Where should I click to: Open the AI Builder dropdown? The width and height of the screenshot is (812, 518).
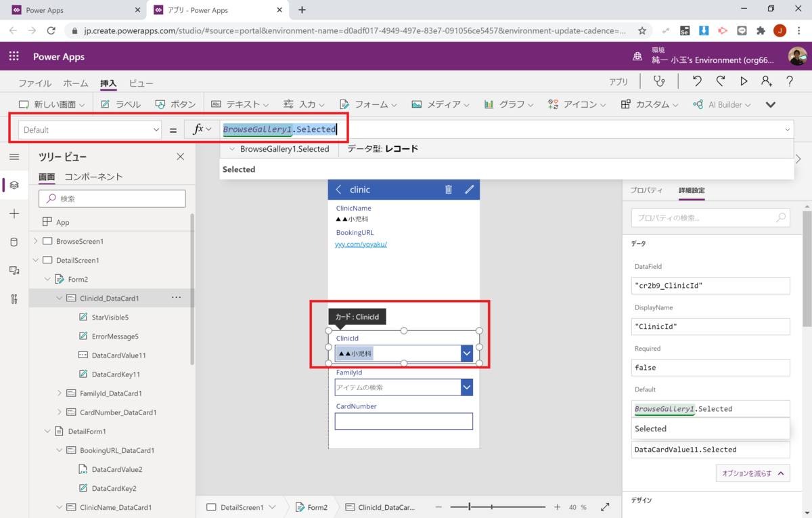pyautogui.click(x=722, y=104)
